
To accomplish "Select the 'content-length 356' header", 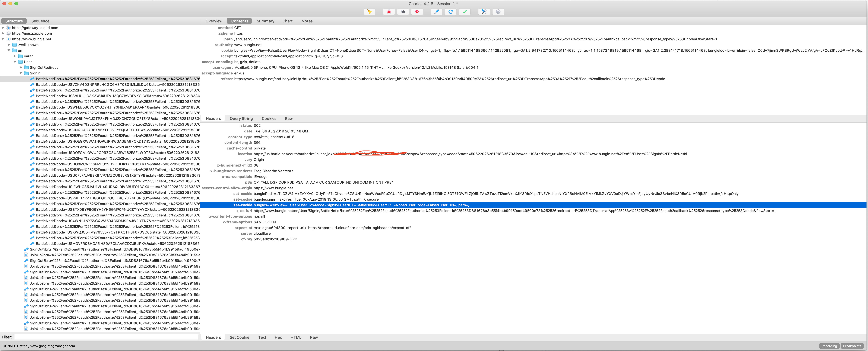I will [533, 142].
